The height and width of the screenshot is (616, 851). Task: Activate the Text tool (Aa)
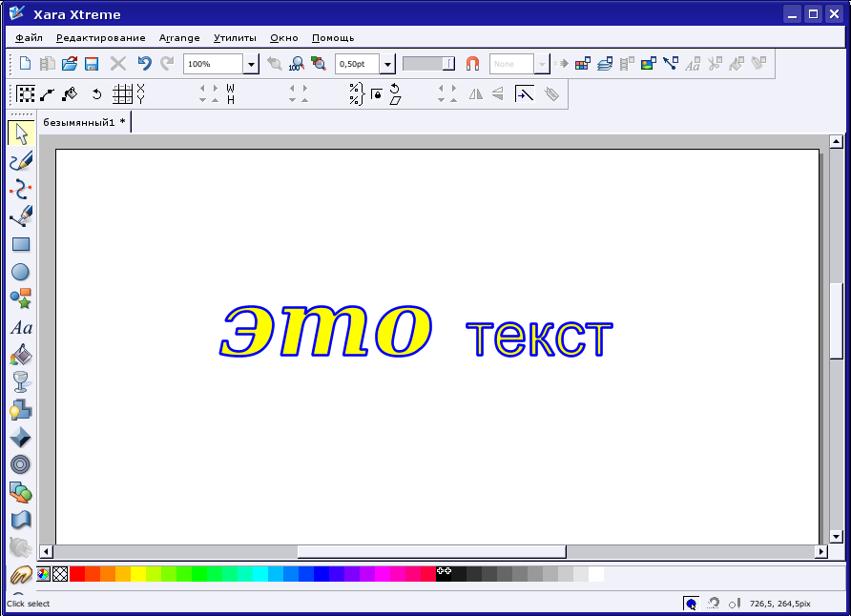point(20,327)
